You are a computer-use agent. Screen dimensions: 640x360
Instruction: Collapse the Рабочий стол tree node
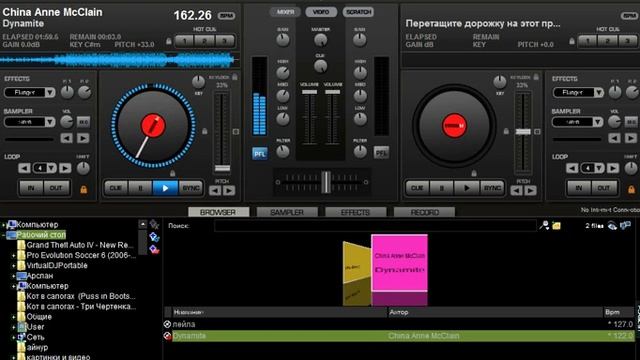(x=3, y=235)
